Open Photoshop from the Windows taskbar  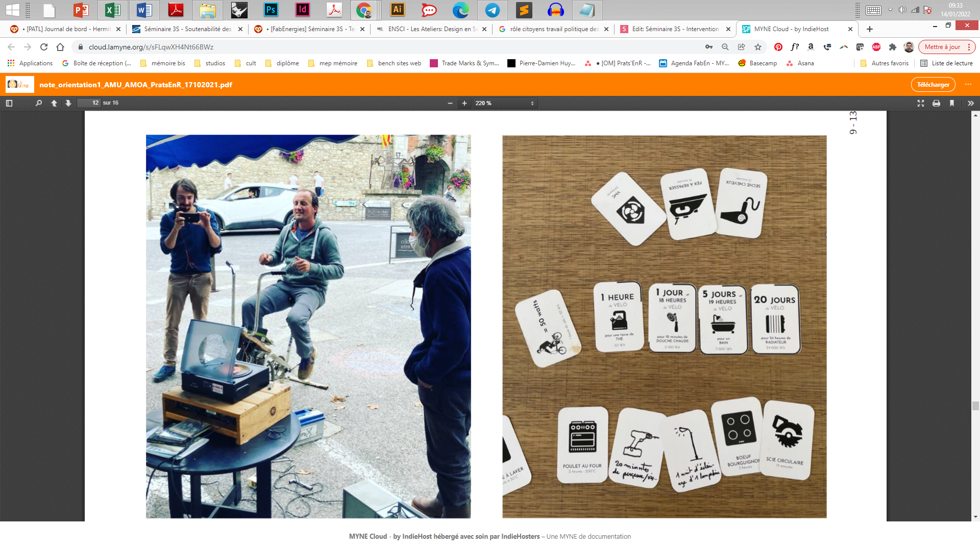[271, 10]
